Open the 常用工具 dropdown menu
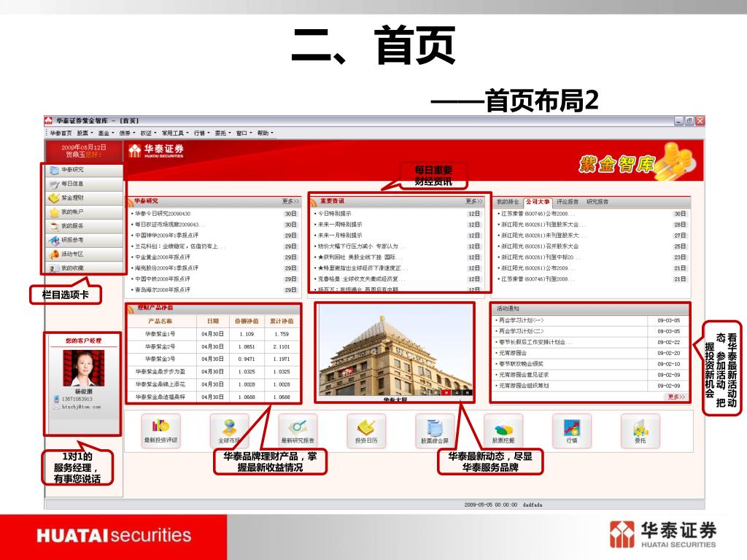 point(175,133)
